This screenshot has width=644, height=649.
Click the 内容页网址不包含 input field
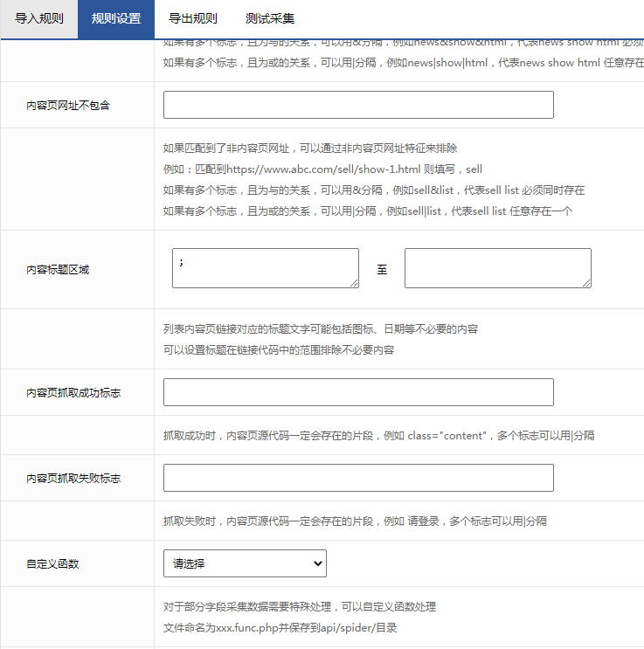[x=358, y=105]
